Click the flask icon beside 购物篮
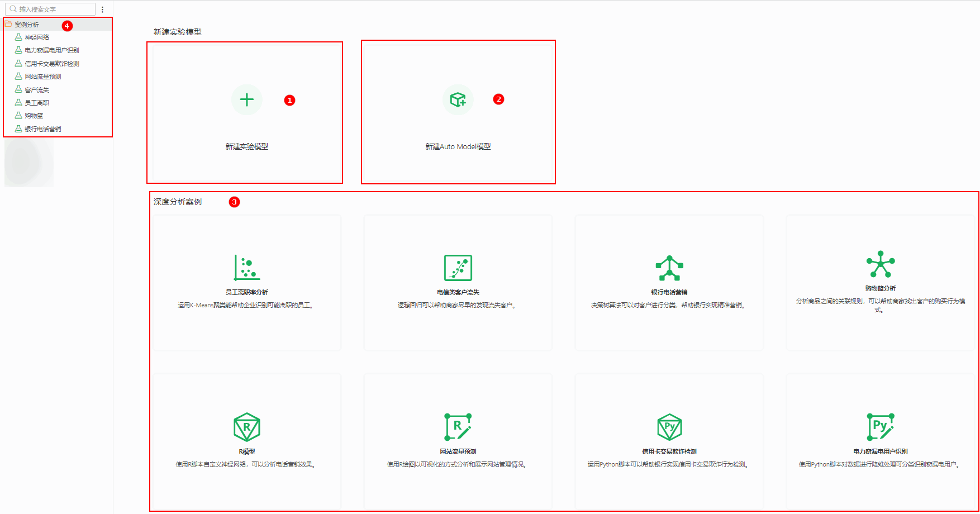 click(x=18, y=115)
